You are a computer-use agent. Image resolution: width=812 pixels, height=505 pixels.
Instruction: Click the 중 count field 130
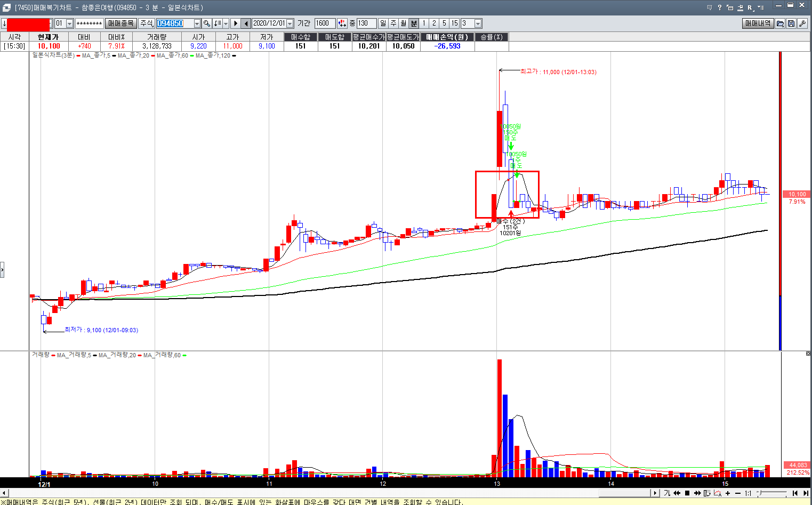[x=366, y=23]
